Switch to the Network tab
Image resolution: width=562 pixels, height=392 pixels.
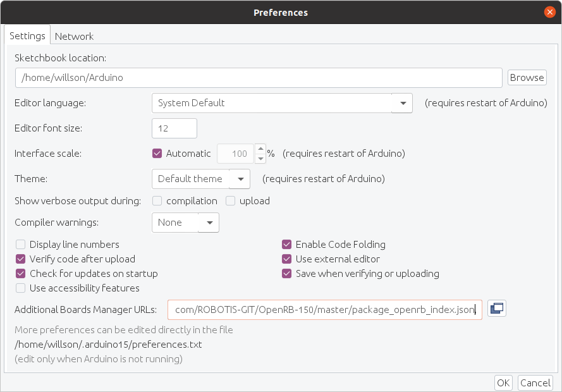pyautogui.click(x=74, y=36)
